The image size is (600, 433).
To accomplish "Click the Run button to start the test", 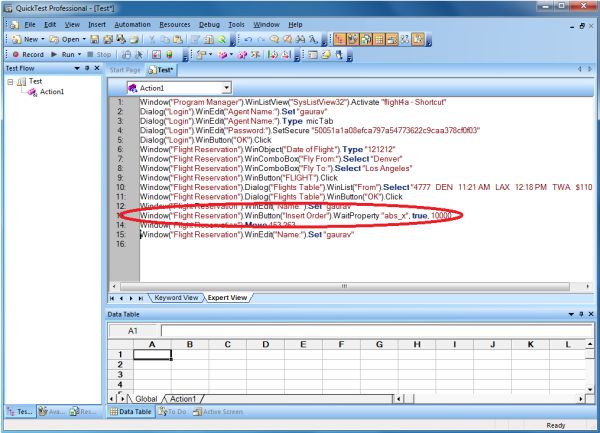I will (63, 55).
